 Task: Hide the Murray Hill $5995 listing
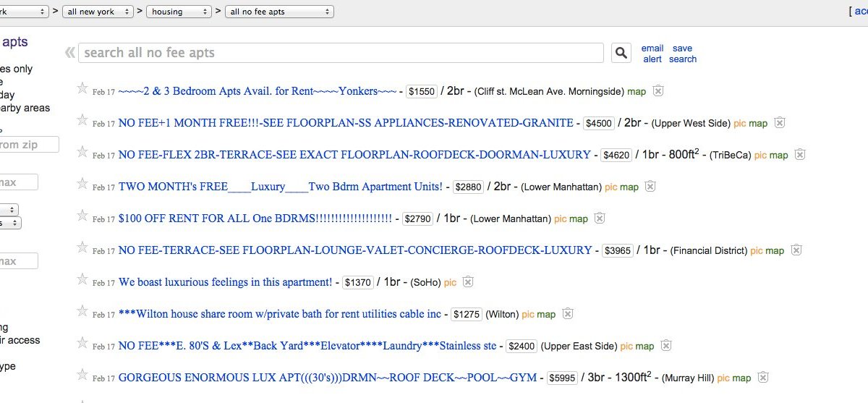pyautogui.click(x=762, y=378)
